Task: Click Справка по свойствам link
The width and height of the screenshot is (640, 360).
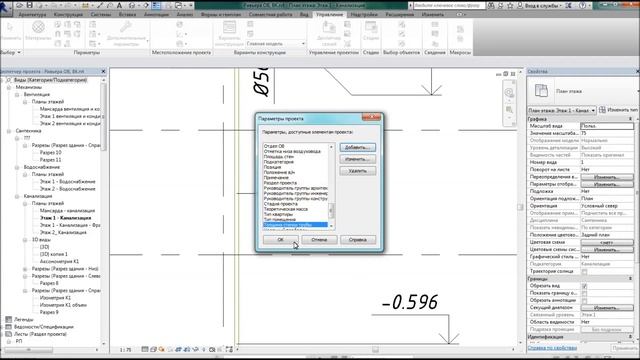Action: tap(552, 348)
